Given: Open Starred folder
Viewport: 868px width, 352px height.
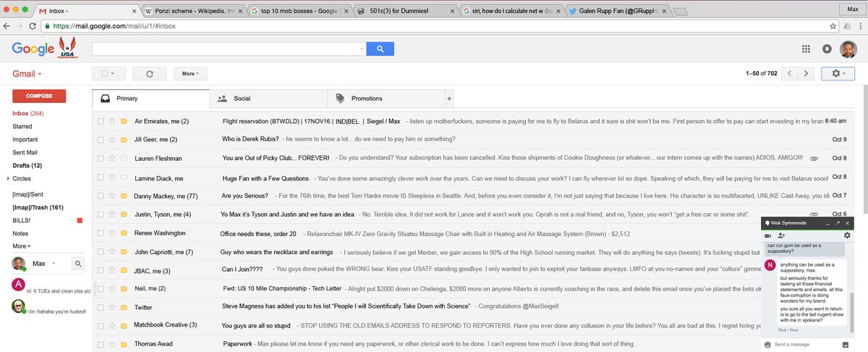Looking at the screenshot, I should [22, 127].
